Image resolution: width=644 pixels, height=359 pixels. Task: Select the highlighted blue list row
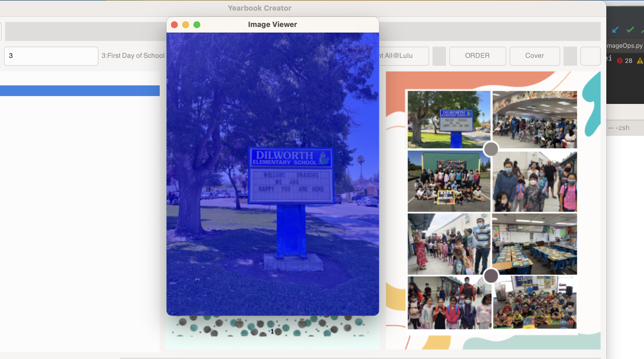[80, 91]
